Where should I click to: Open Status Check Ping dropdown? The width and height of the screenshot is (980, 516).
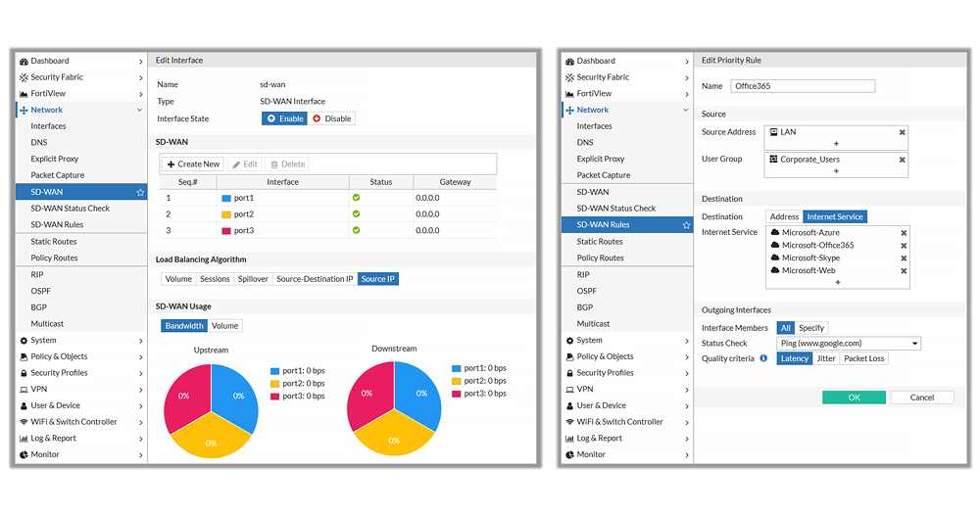(x=849, y=344)
